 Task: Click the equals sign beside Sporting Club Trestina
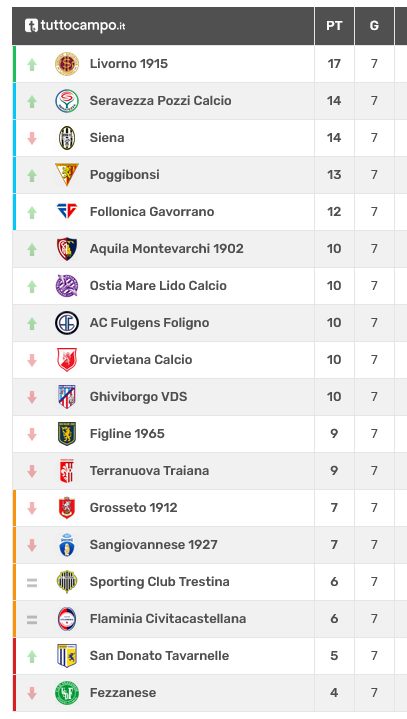pos(32,583)
